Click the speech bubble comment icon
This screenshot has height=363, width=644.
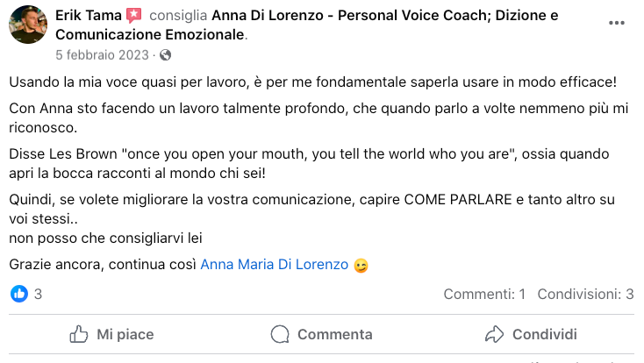coord(281,334)
